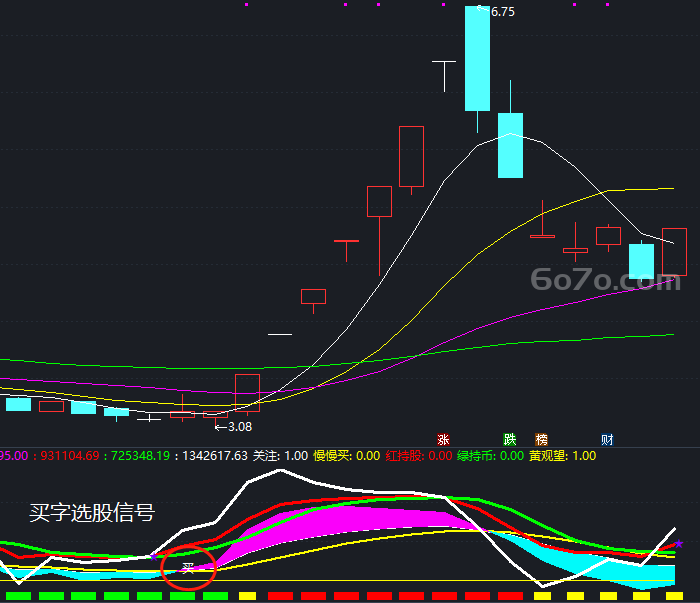
Task: Open the blue 财 financial marker icon
Action: [x=607, y=440]
